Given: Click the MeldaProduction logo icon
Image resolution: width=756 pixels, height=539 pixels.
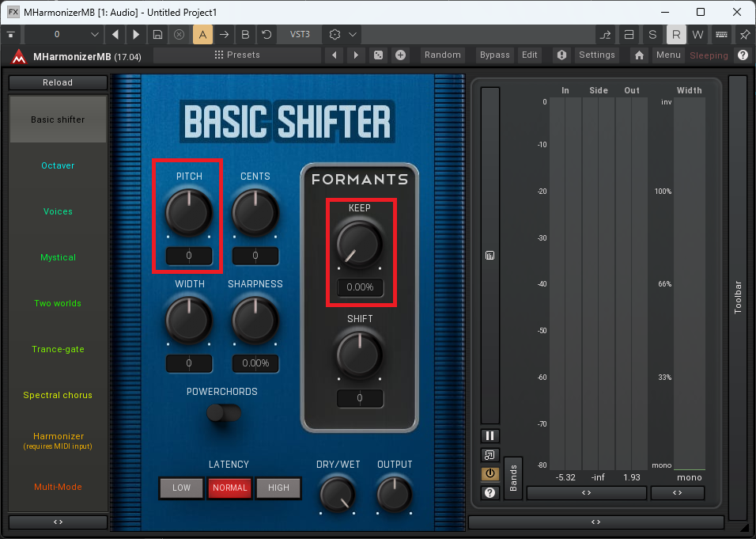Looking at the screenshot, I should 19,56.
